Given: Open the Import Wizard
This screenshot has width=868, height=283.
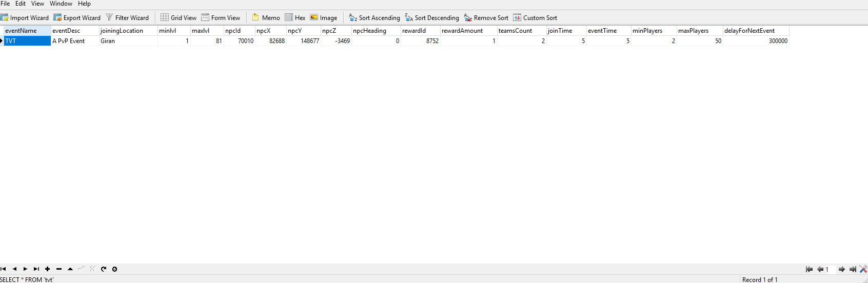Looking at the screenshot, I should coord(25,17).
